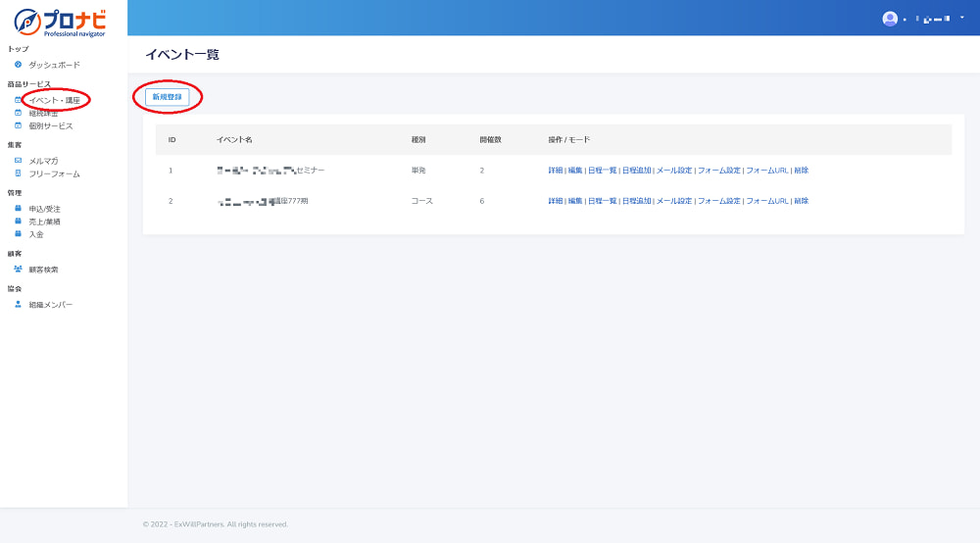Click フォームURL for event ID 1

click(767, 170)
